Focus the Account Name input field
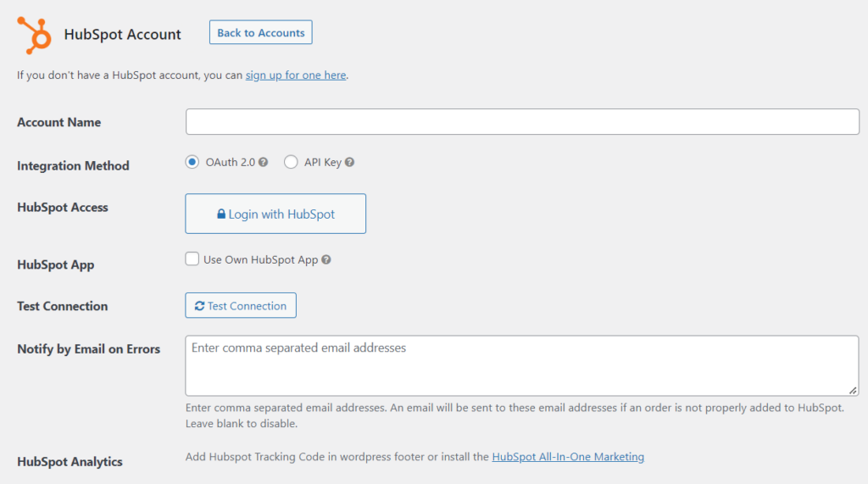The width and height of the screenshot is (868, 484). click(522, 122)
